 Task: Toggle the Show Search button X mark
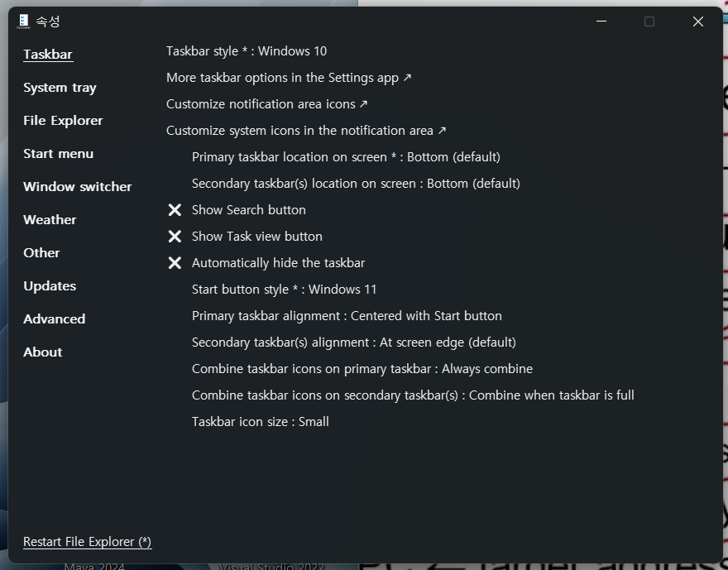[x=175, y=210]
